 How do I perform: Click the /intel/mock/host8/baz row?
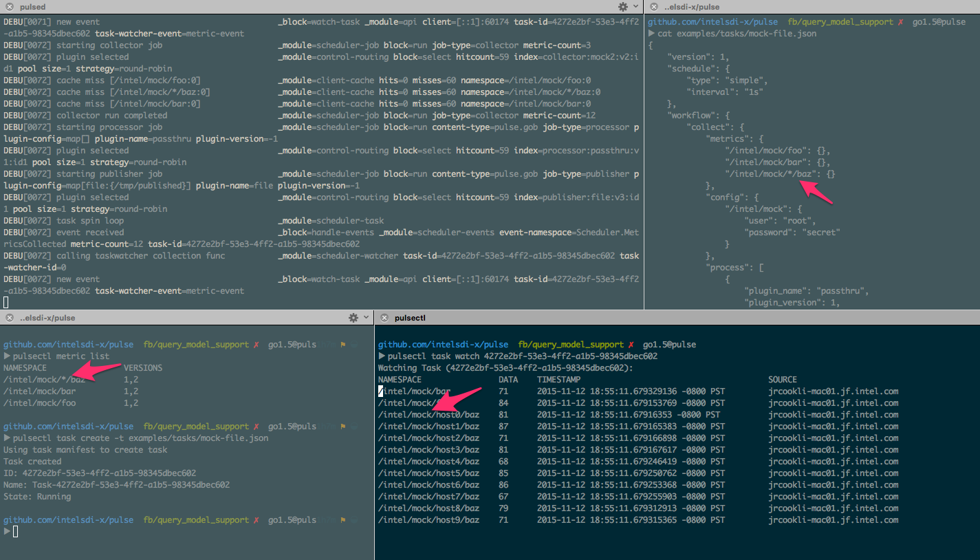tap(638, 508)
